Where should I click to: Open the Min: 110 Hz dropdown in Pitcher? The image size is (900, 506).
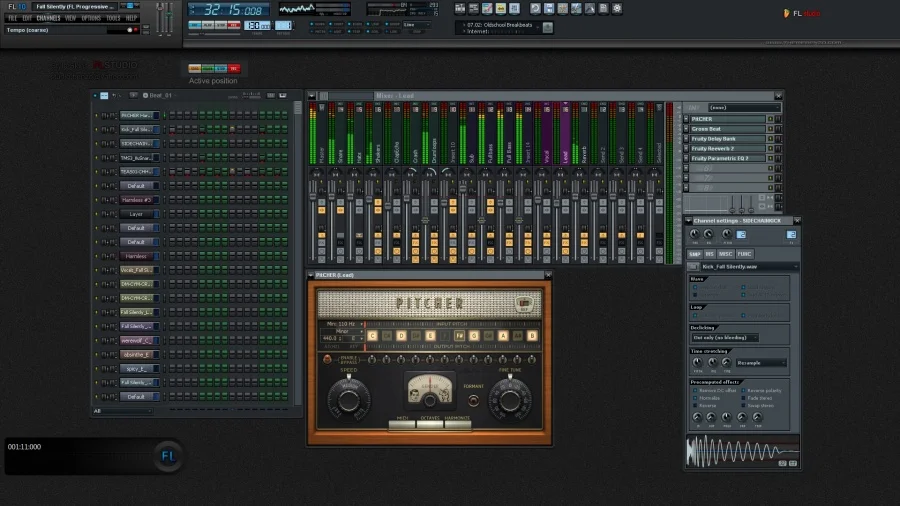click(x=342, y=324)
